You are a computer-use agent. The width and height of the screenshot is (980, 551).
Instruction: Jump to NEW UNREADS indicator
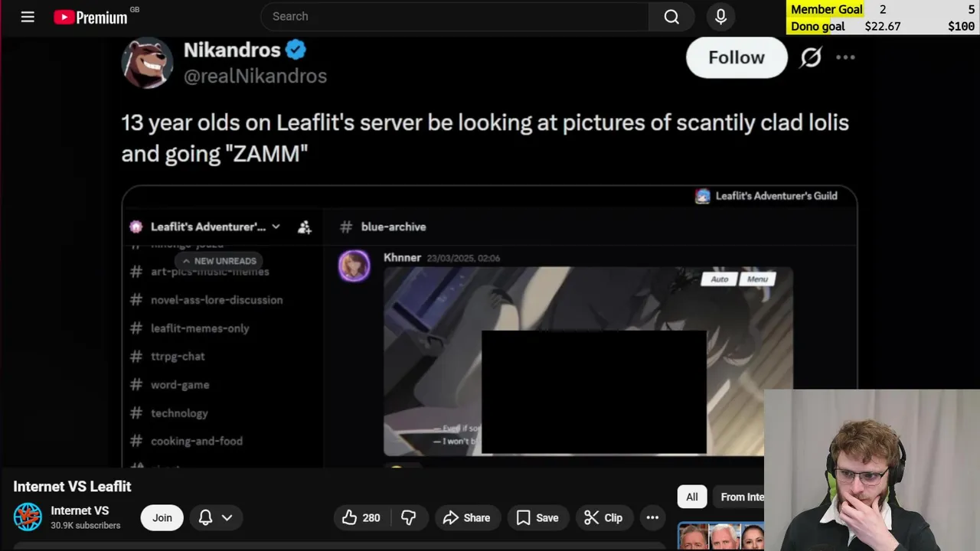click(219, 261)
